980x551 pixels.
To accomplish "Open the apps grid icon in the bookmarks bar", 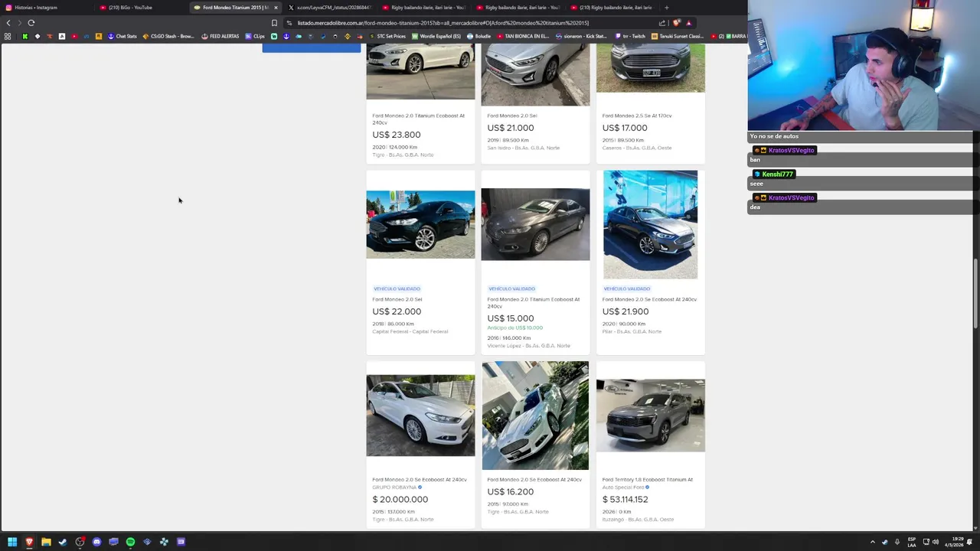I will [x=8, y=36].
